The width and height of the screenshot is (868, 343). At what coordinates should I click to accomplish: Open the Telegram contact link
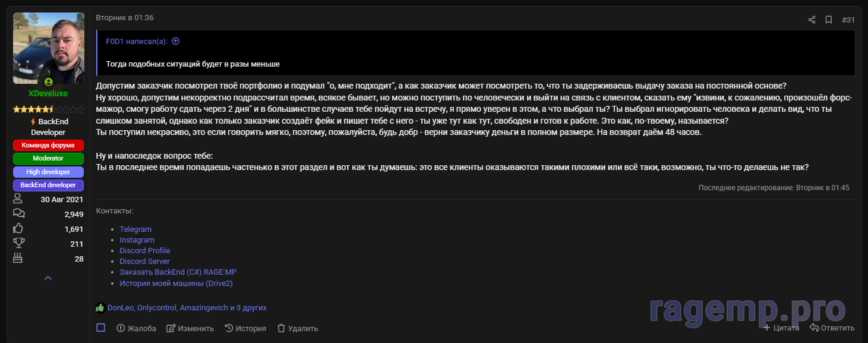(135, 229)
